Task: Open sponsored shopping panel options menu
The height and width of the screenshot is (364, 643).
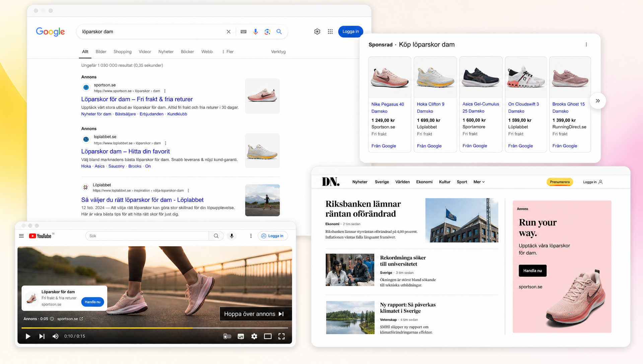Action: [586, 44]
